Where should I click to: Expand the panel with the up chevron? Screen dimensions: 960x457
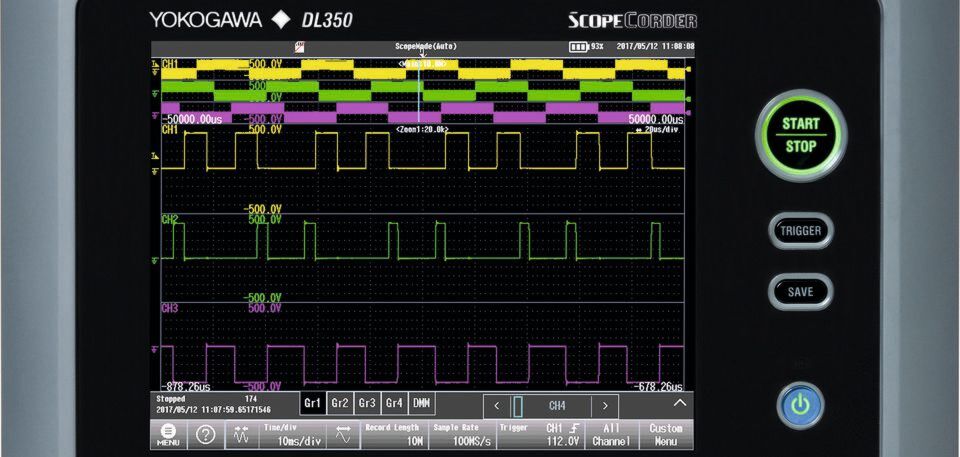click(680, 403)
